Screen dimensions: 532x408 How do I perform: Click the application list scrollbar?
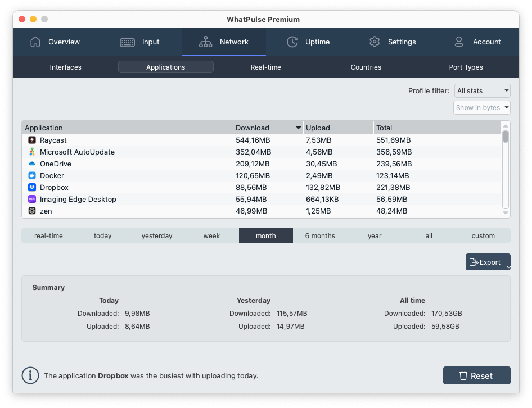(506, 137)
